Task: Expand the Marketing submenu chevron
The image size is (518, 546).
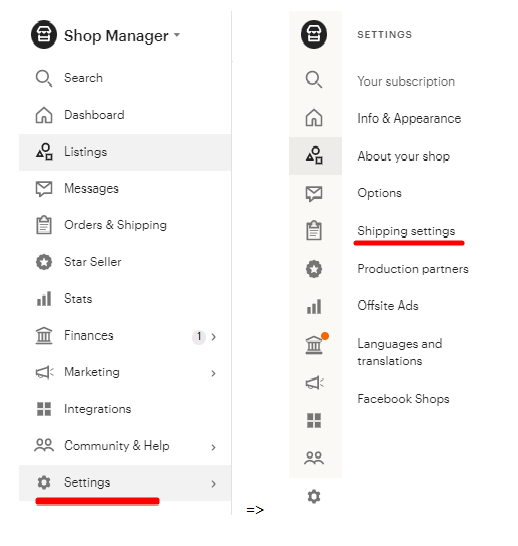Action: pos(213,373)
